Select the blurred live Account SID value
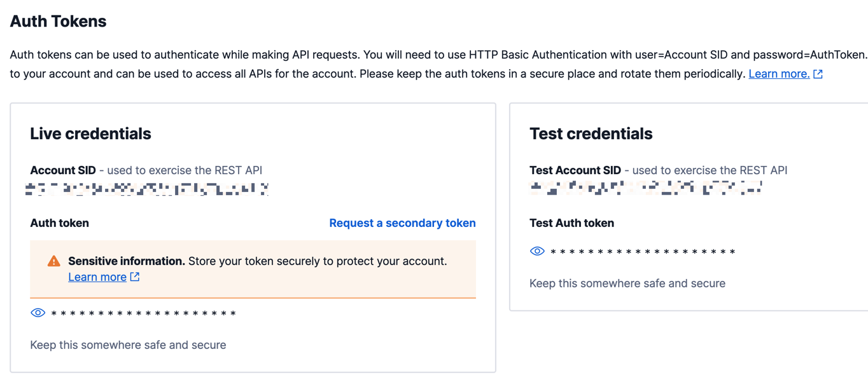The width and height of the screenshot is (868, 389). pos(147,189)
